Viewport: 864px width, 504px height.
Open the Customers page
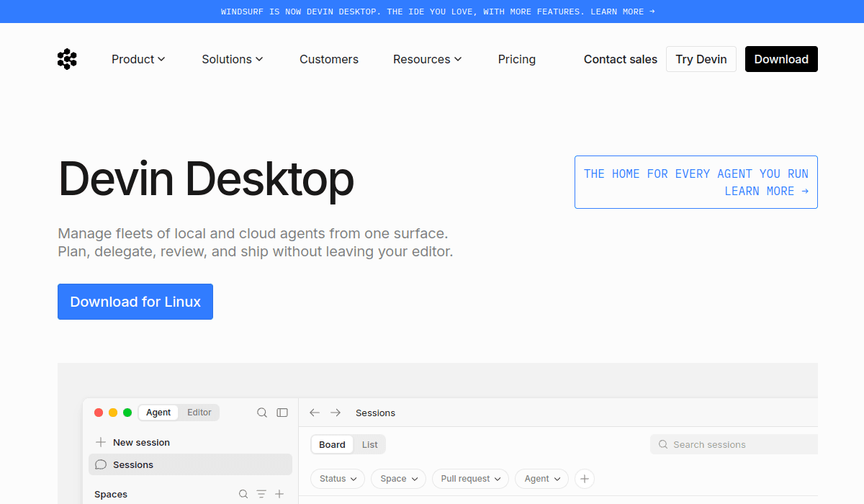[x=329, y=59]
